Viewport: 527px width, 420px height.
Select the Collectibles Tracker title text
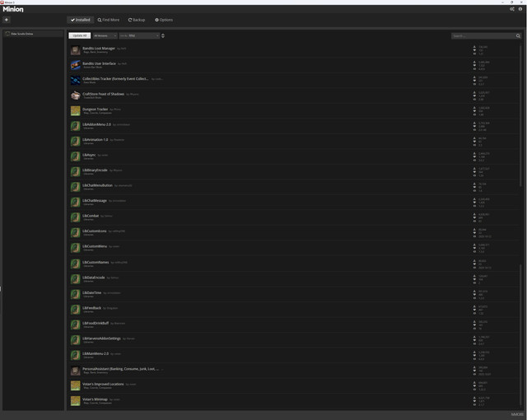115,78
